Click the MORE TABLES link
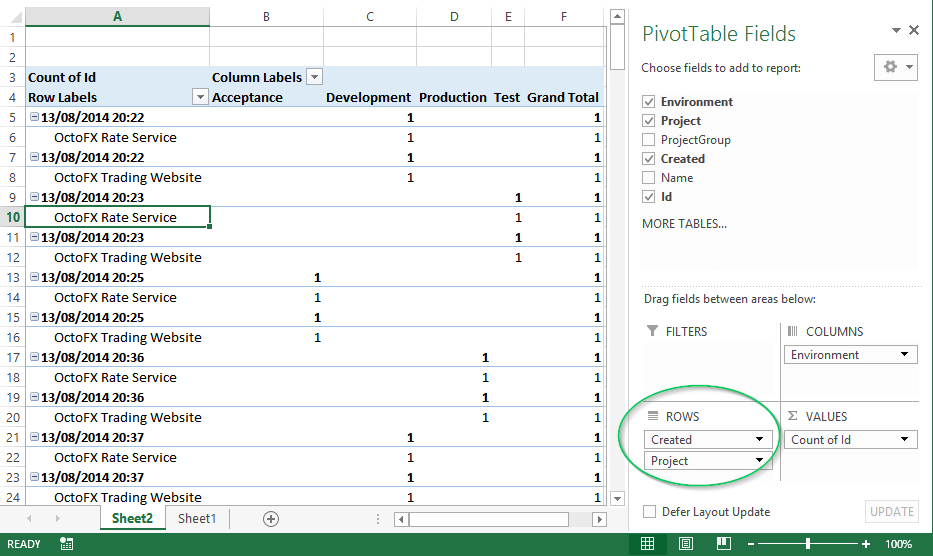This screenshot has height=556, width=933. 684,224
